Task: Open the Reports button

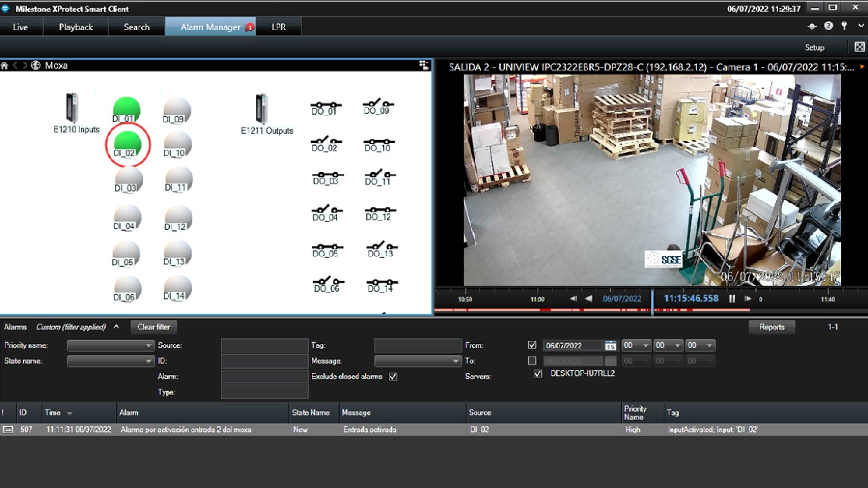Action: 772,327
